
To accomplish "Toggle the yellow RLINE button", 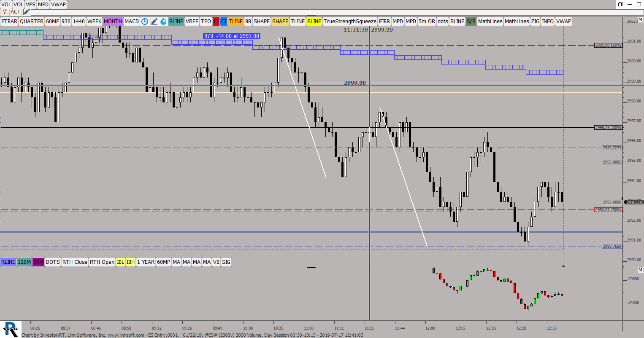I will coord(314,21).
